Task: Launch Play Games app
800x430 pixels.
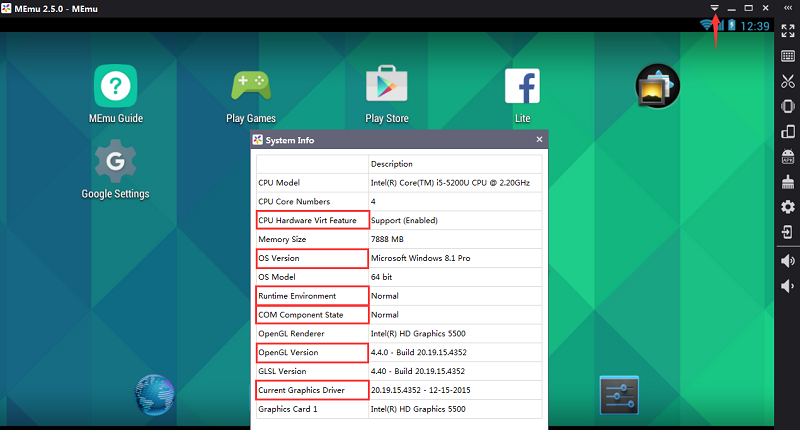Action: [250, 88]
